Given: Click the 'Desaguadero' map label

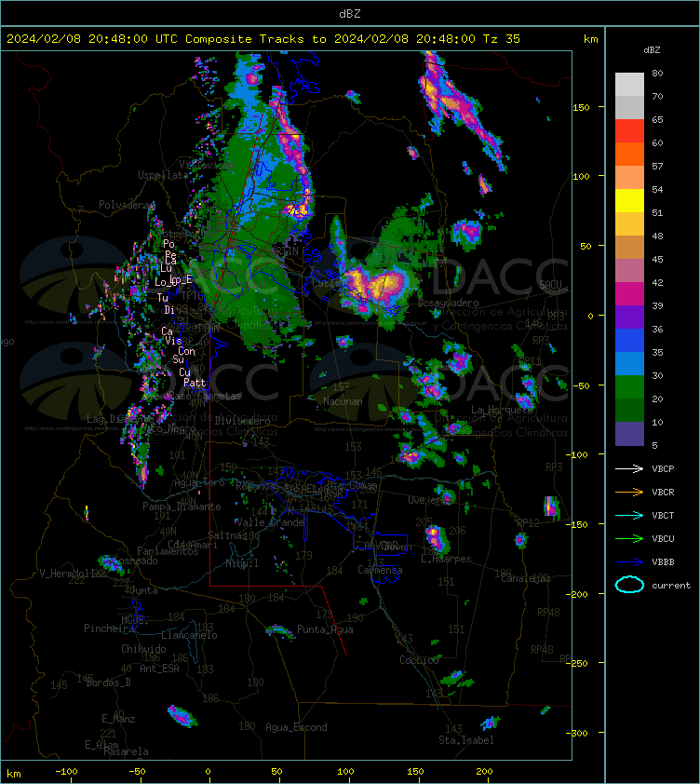Looking at the screenshot, I should click(448, 303).
